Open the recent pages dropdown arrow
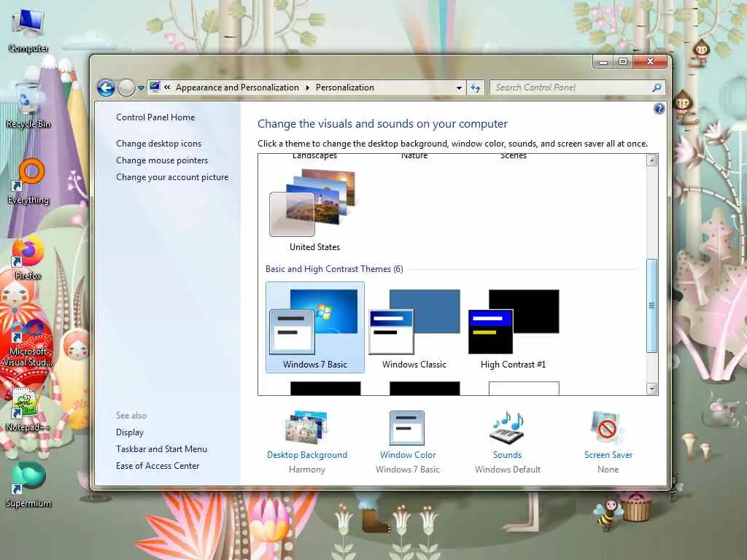The width and height of the screenshot is (747, 560). [141, 88]
